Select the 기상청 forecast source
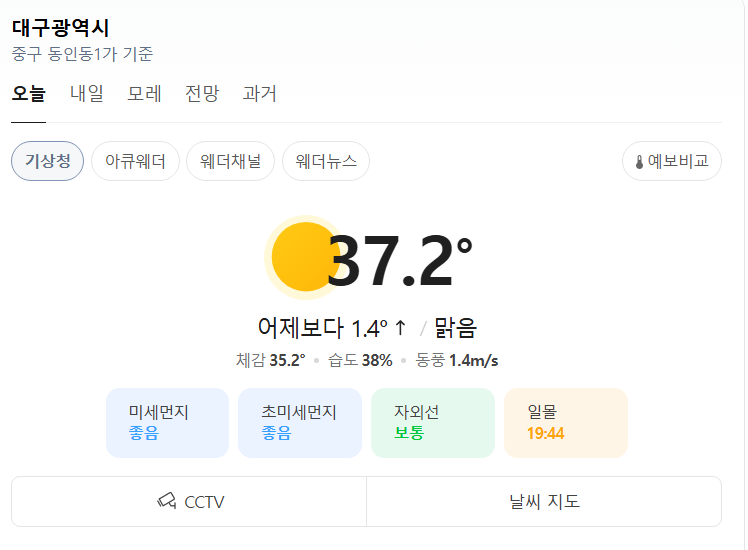This screenshot has height=550, width=748. coord(47,161)
